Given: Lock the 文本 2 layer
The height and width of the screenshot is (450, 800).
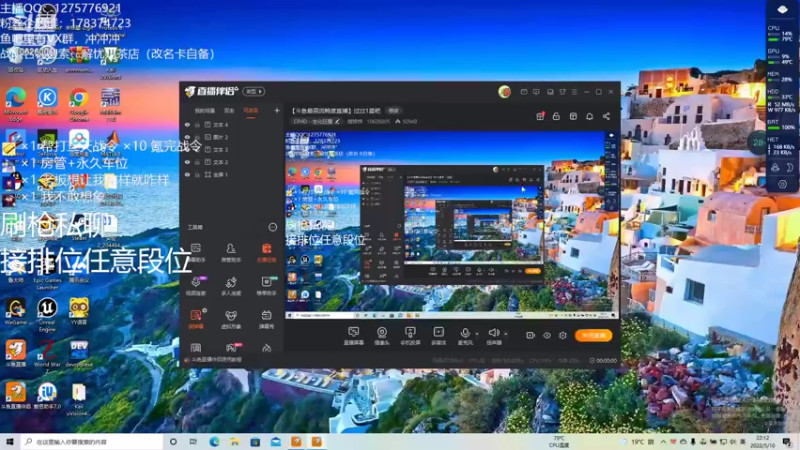Looking at the screenshot, I should [197, 162].
